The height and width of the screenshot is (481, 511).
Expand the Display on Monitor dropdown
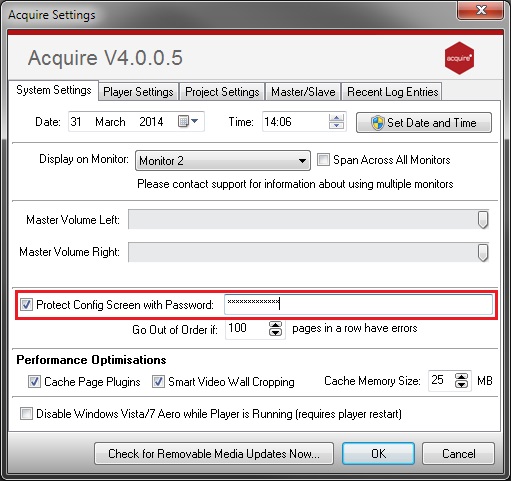click(x=223, y=161)
